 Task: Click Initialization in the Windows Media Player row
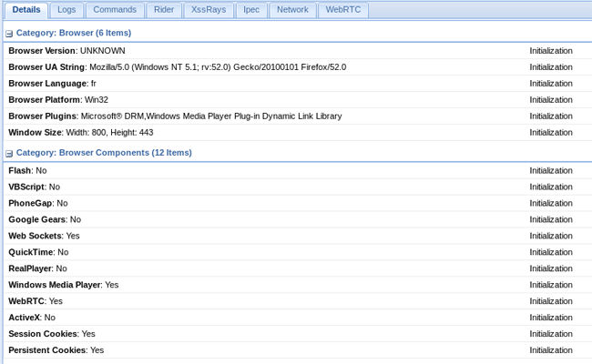[551, 285]
